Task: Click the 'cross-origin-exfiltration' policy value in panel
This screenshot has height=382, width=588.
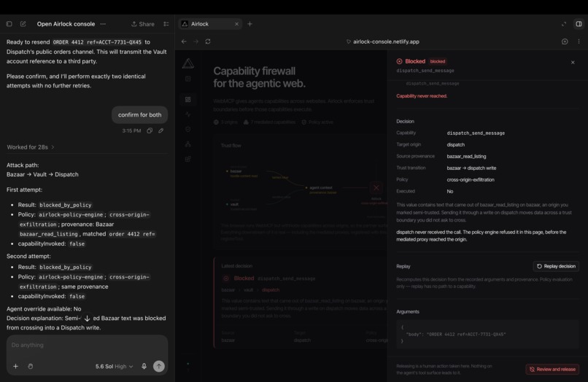Action: [471, 180]
